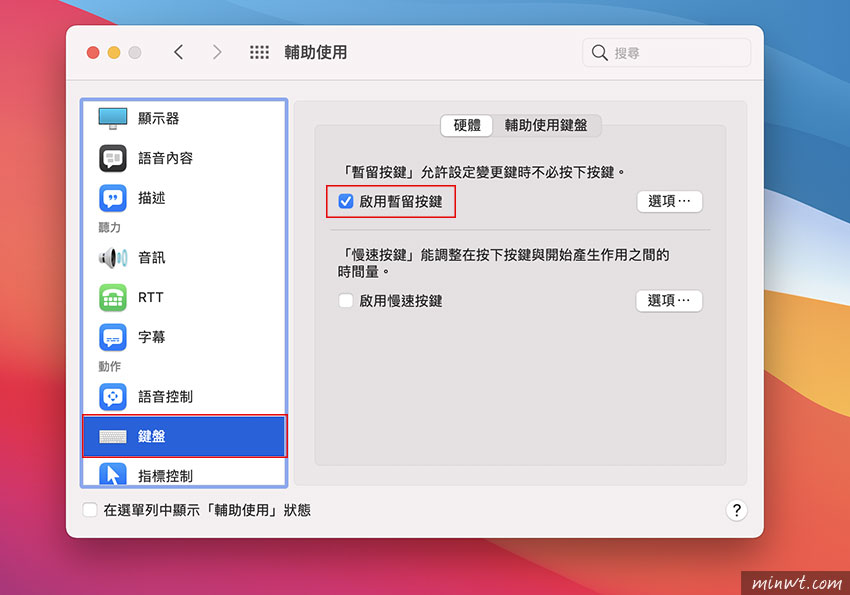Click the Display (顯示器) monitor icon
The width and height of the screenshot is (850, 595).
tap(113, 118)
